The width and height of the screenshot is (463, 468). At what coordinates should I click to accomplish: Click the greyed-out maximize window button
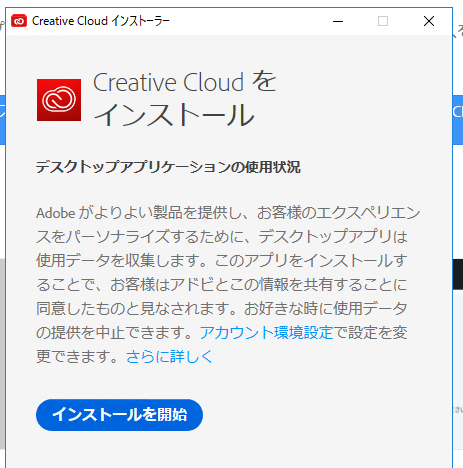[x=383, y=21]
